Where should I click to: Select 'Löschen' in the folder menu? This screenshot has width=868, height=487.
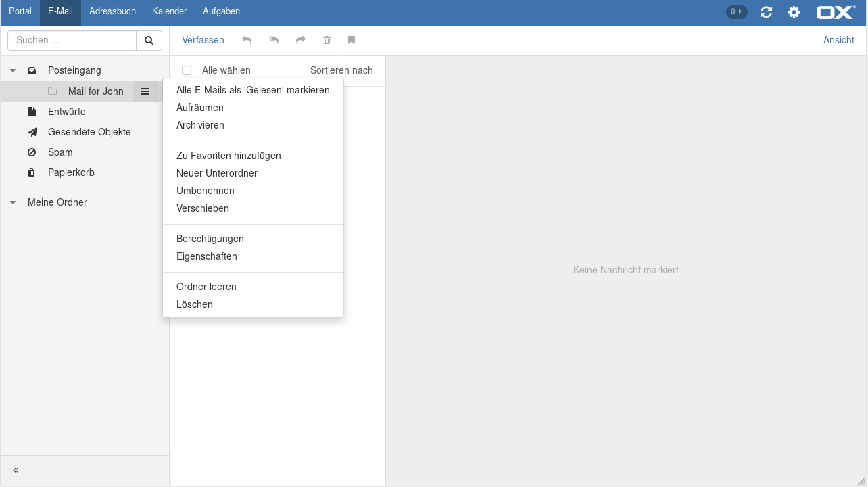[195, 304]
